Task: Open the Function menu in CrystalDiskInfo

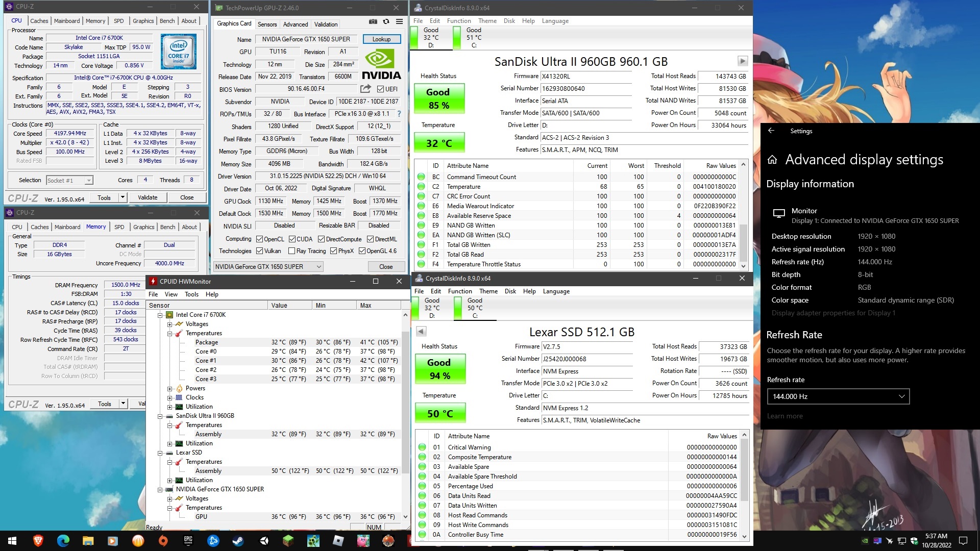Action: pyautogui.click(x=459, y=21)
